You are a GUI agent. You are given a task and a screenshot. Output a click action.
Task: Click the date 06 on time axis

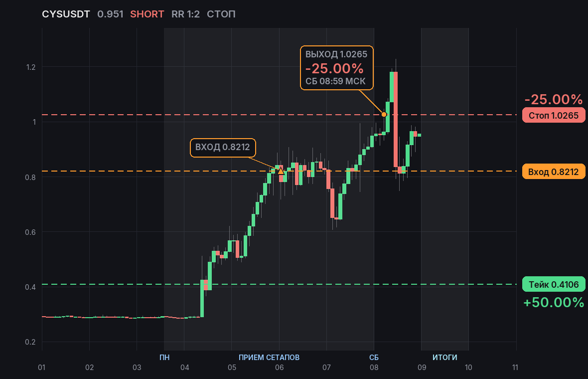[280, 368]
